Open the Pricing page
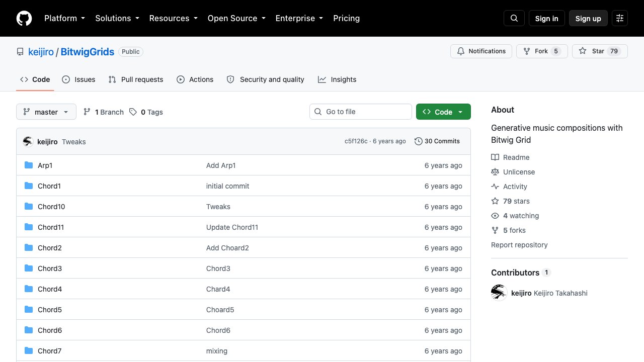The height and width of the screenshot is (362, 644). [346, 18]
